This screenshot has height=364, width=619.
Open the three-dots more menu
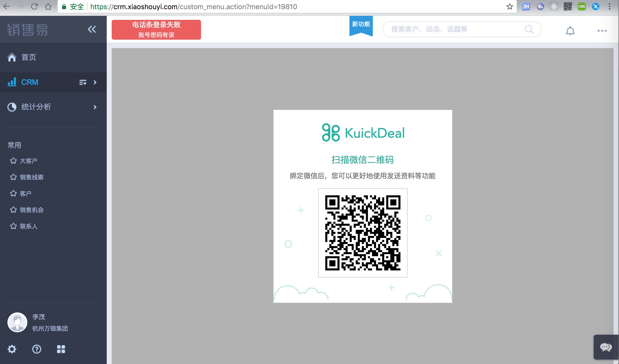(602, 31)
